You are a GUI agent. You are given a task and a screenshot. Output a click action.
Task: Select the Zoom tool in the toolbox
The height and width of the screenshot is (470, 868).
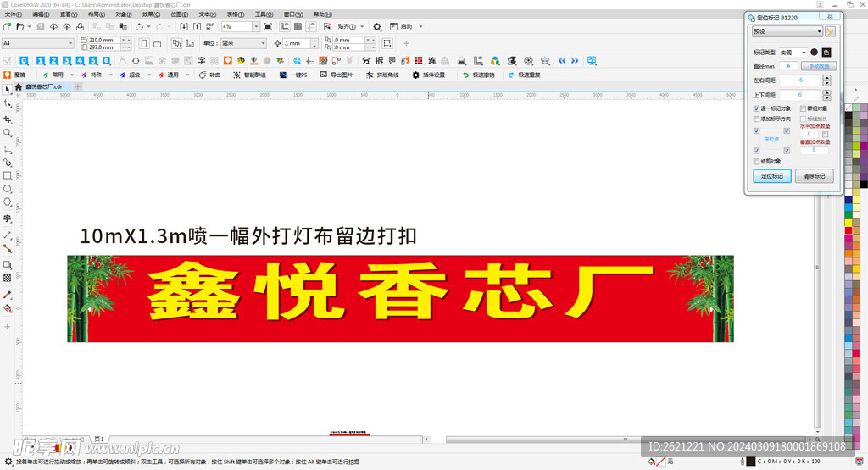coord(8,133)
